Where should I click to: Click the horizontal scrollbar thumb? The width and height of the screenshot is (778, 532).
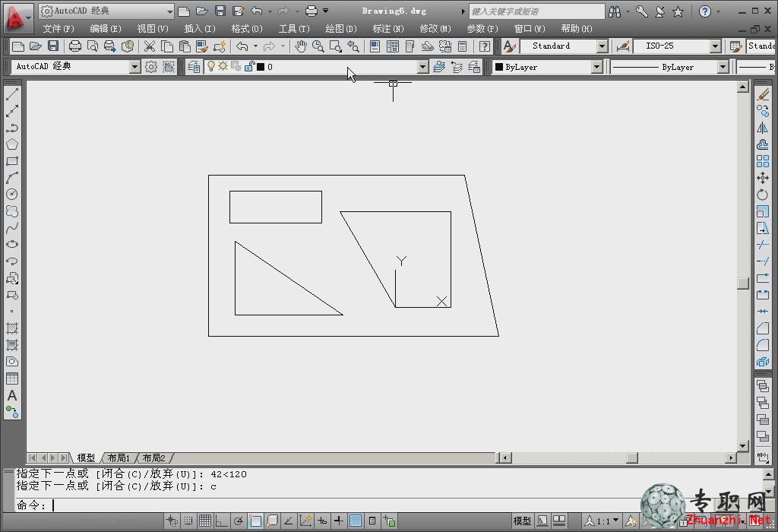632,458
